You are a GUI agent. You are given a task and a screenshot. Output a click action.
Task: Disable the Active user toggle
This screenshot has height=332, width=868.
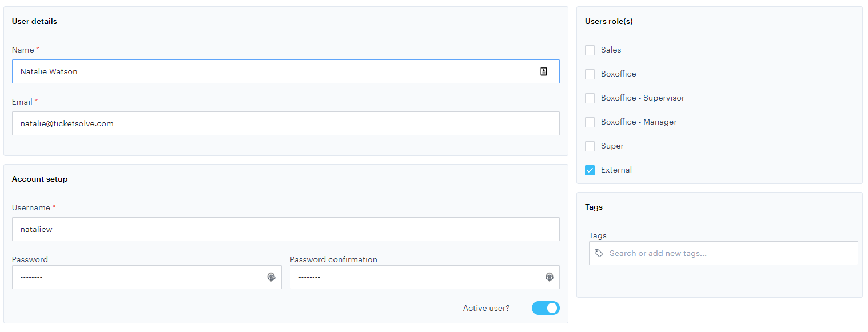pyautogui.click(x=546, y=307)
